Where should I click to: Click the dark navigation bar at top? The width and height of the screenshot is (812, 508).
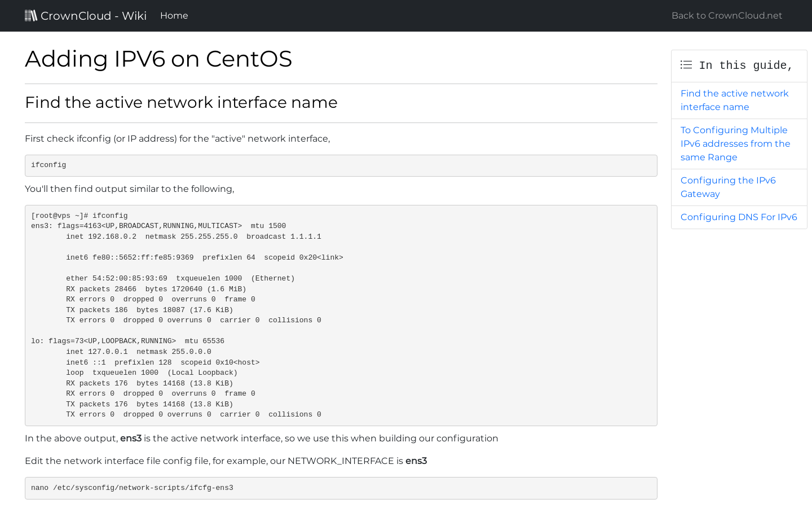pos(406,15)
